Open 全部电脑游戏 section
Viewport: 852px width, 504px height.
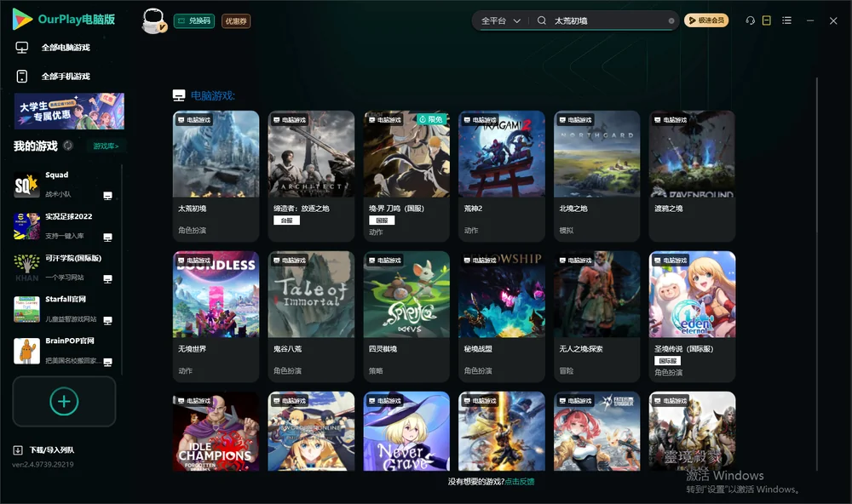(66, 48)
